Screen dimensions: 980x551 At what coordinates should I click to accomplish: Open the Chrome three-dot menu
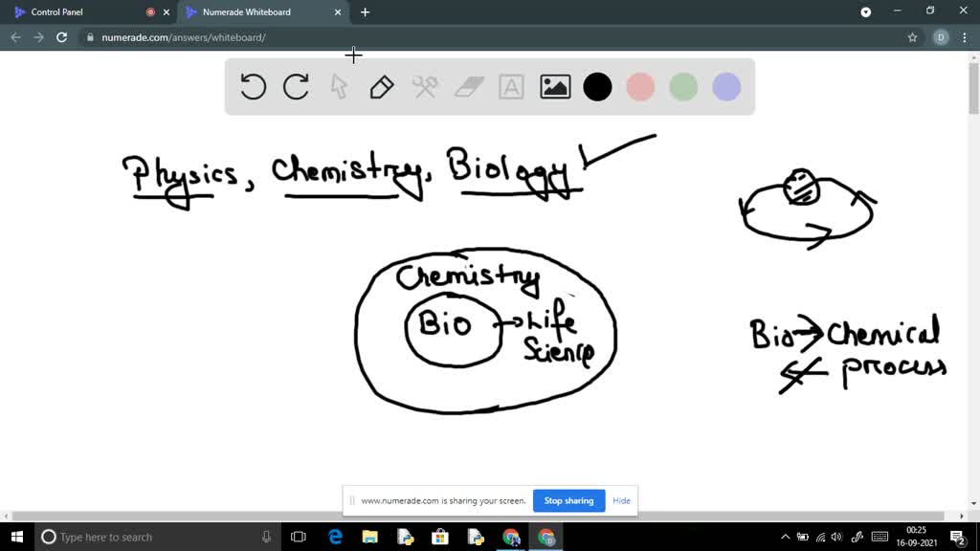(x=965, y=39)
